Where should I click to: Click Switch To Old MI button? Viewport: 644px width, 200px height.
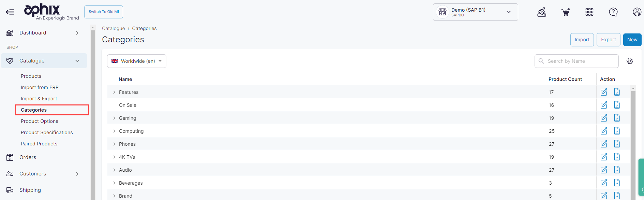pos(104,12)
